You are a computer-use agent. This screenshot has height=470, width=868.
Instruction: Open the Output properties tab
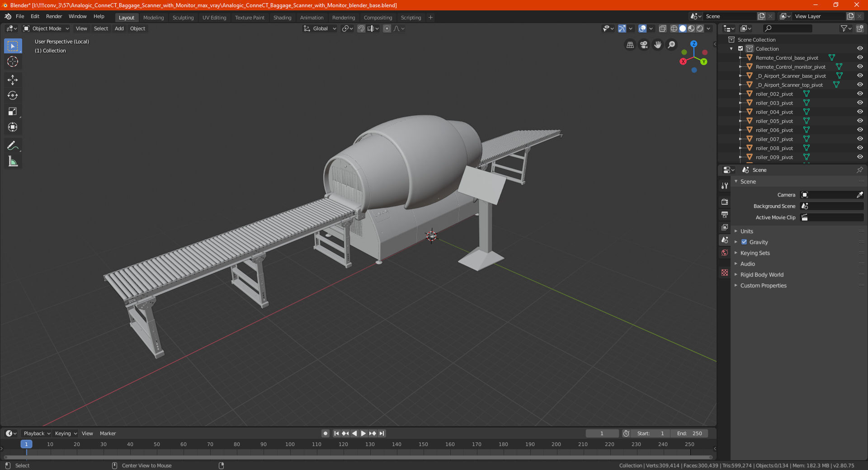point(725,214)
